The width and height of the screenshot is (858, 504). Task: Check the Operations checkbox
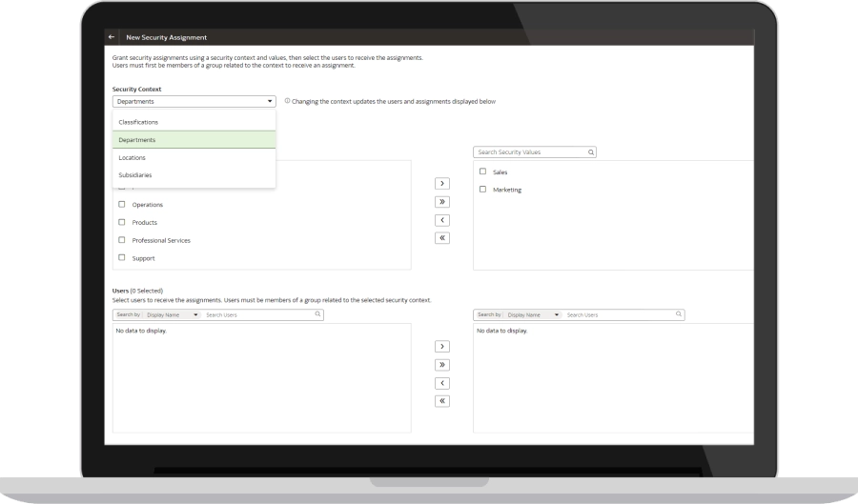pos(122,204)
